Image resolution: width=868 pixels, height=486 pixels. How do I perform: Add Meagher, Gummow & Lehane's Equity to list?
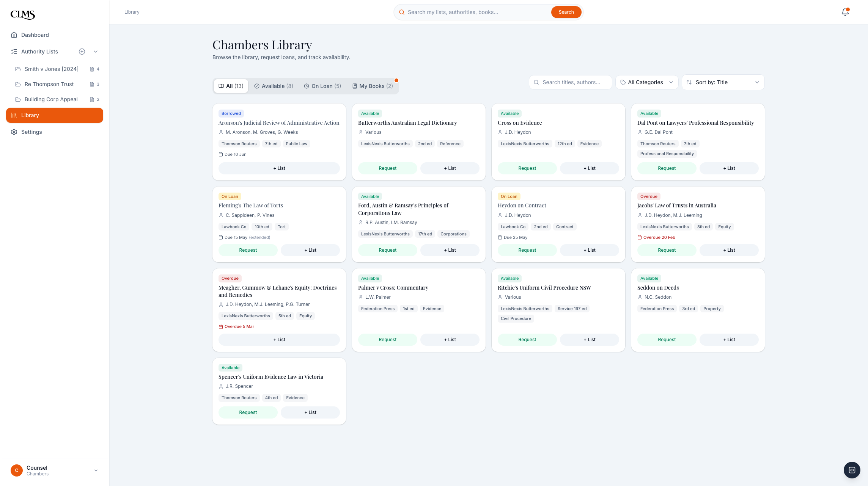(279, 340)
